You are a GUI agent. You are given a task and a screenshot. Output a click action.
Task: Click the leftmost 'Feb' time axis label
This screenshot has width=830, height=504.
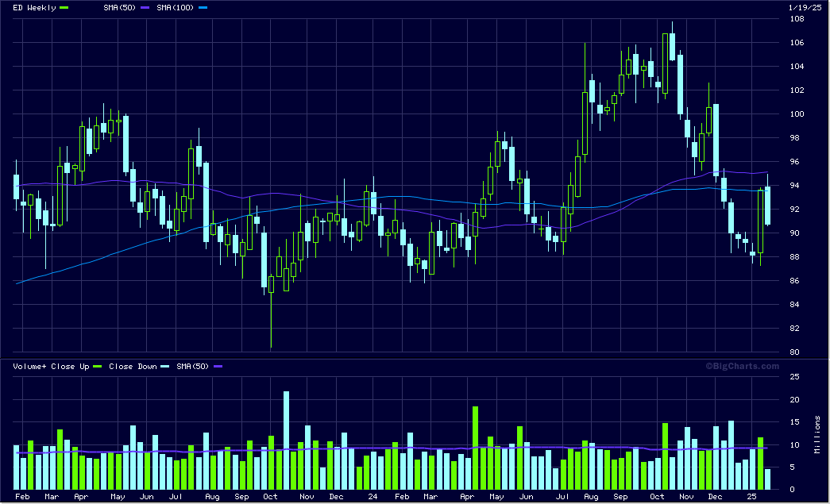click(x=22, y=497)
